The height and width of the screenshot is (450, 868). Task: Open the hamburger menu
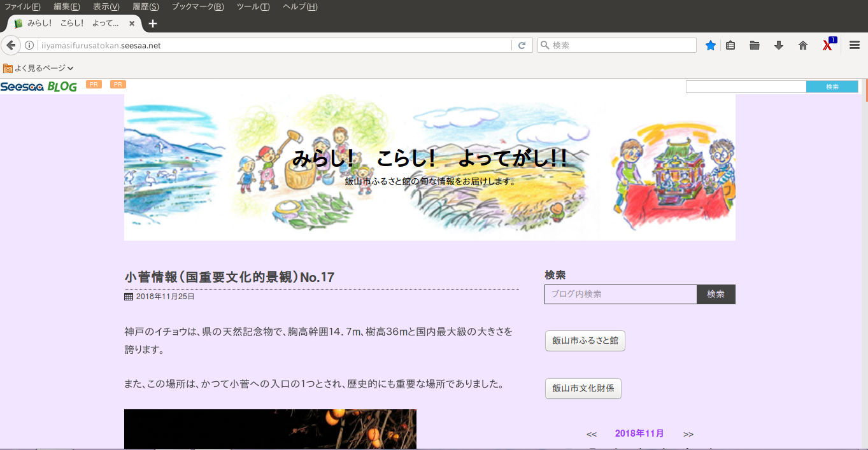[x=855, y=45]
